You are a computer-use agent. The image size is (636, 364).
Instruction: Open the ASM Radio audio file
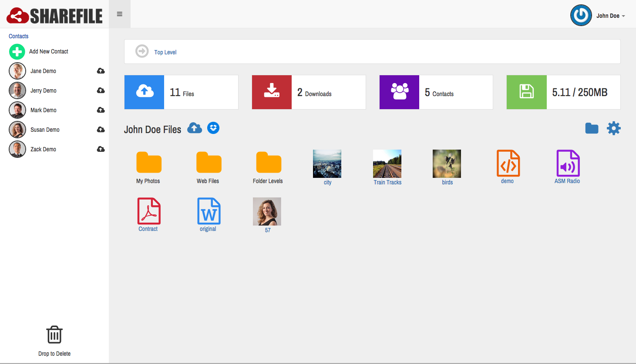(568, 164)
